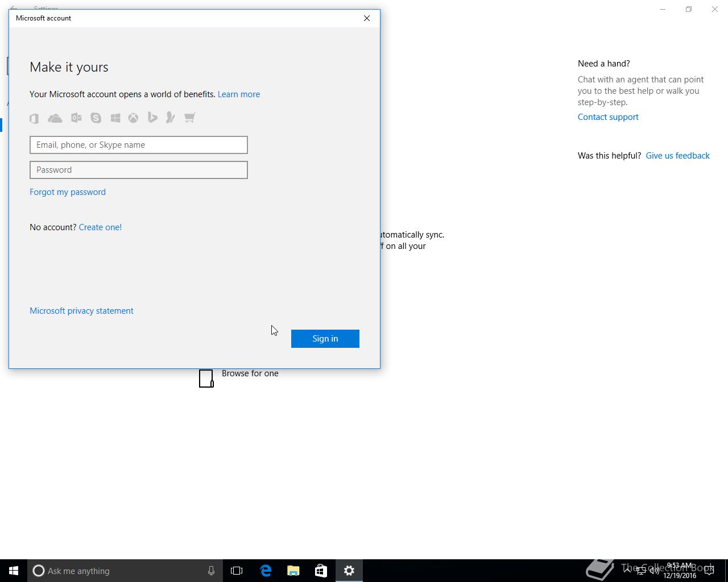Open Task View from taskbar
The height and width of the screenshot is (582, 728).
237,571
